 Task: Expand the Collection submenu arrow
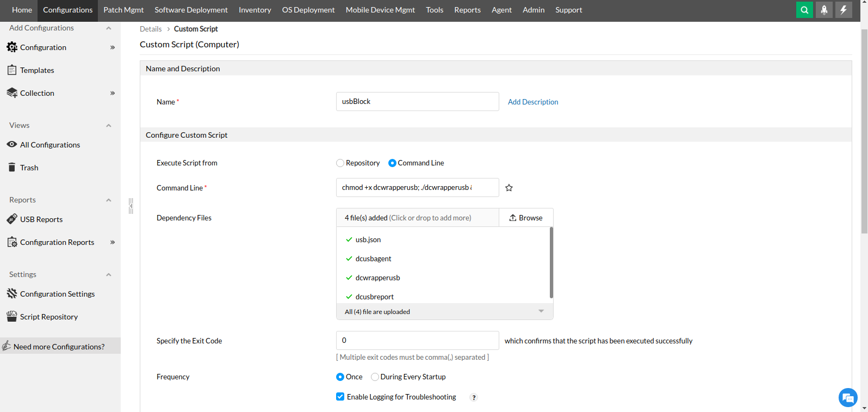coord(113,93)
